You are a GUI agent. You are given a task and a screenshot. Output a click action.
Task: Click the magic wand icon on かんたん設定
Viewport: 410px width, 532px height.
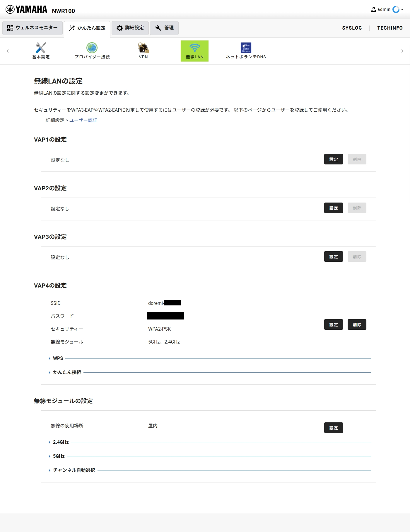tap(72, 28)
